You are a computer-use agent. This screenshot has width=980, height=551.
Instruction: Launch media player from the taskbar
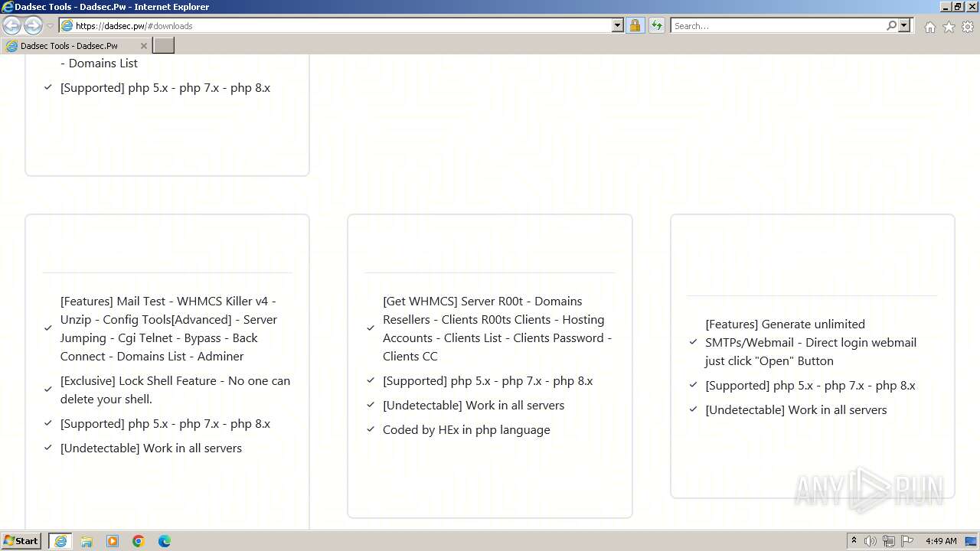(x=113, y=541)
